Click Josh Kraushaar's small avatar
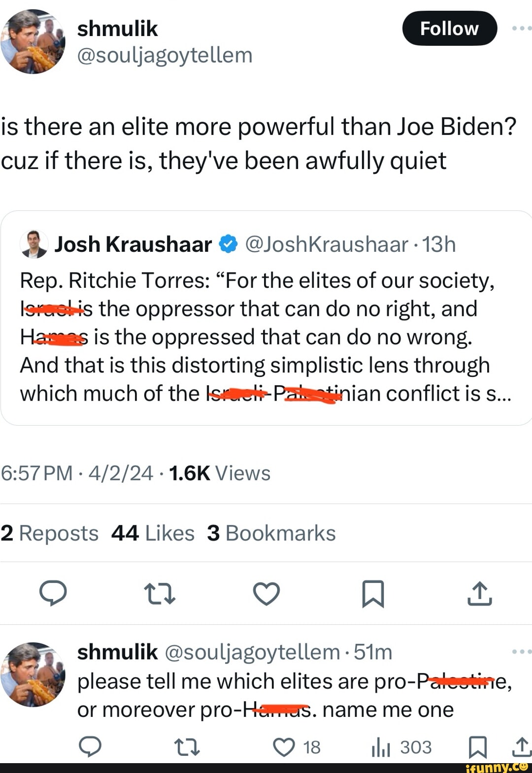 (34, 244)
